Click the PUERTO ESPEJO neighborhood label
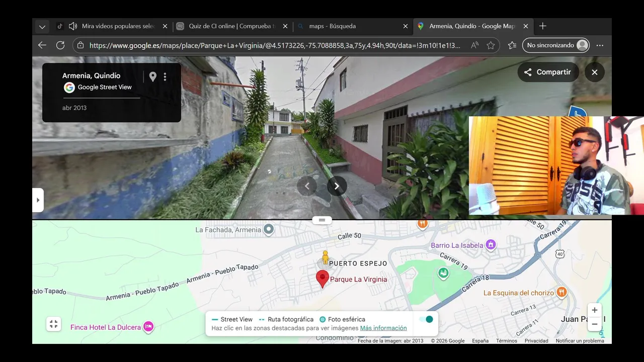The image size is (644, 362). pos(358,263)
